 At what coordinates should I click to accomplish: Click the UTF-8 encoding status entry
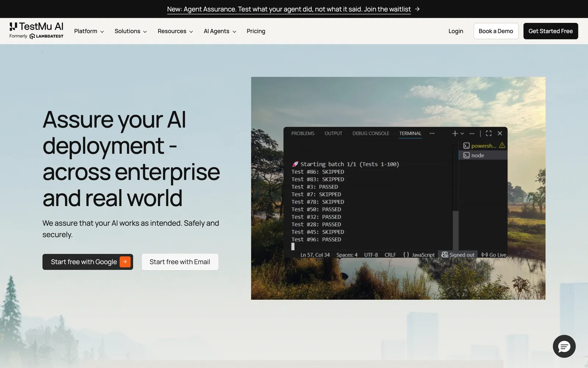tap(371, 255)
